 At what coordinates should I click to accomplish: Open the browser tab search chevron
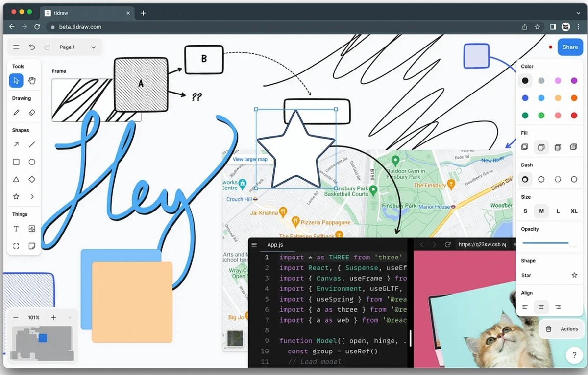(x=578, y=13)
